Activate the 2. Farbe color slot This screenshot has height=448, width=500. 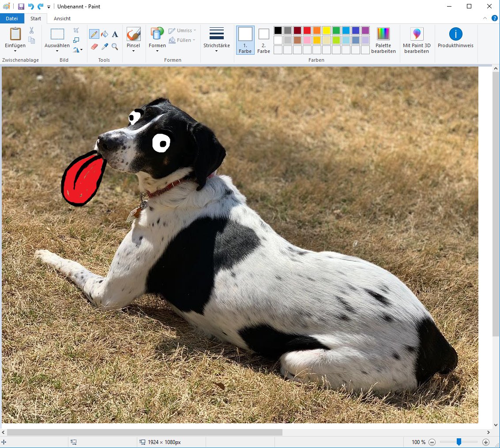coord(264,40)
